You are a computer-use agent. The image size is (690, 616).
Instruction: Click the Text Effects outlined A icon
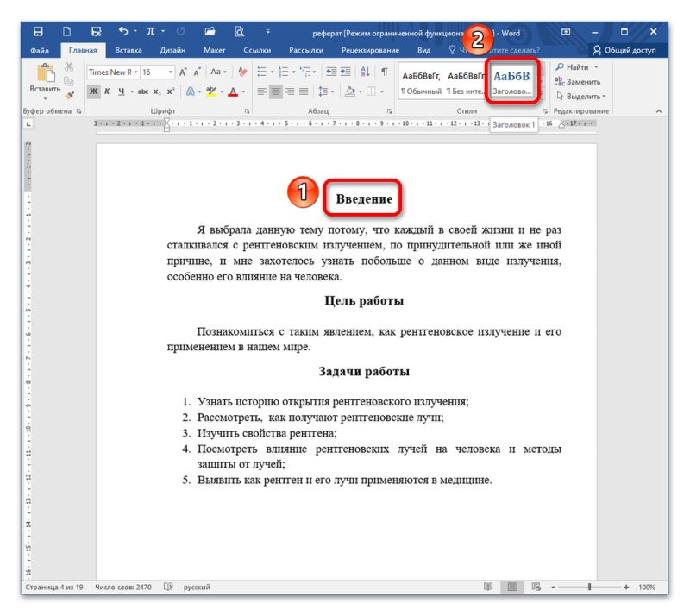click(190, 91)
